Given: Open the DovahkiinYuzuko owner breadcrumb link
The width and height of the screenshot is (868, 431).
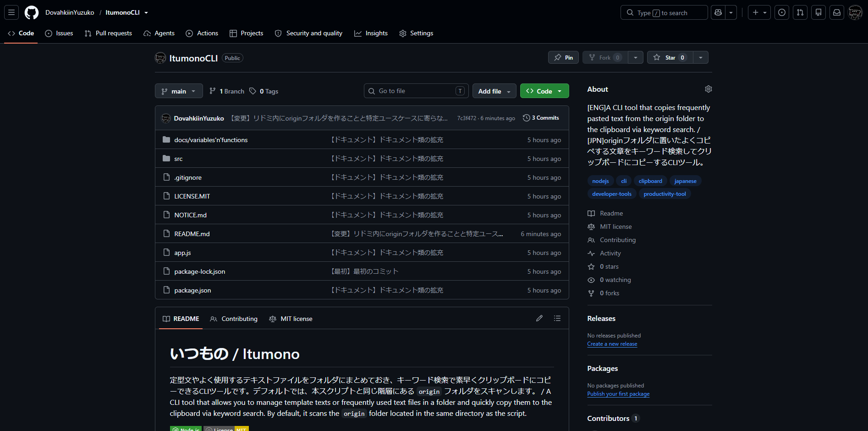Looking at the screenshot, I should tap(70, 12).
